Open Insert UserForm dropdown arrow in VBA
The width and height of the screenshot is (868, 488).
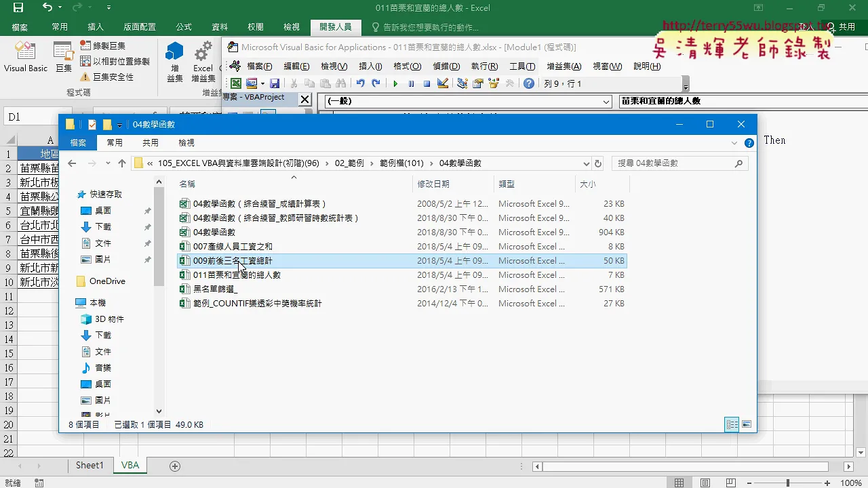pos(262,83)
